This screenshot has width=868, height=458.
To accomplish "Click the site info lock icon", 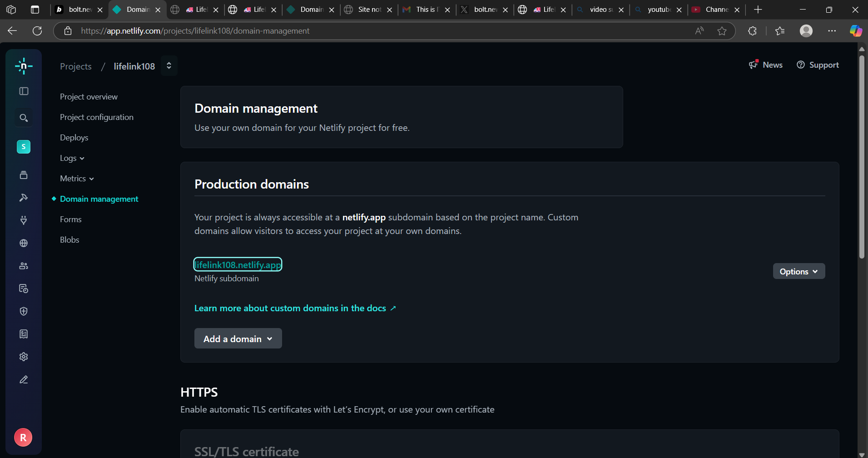I will (x=68, y=31).
